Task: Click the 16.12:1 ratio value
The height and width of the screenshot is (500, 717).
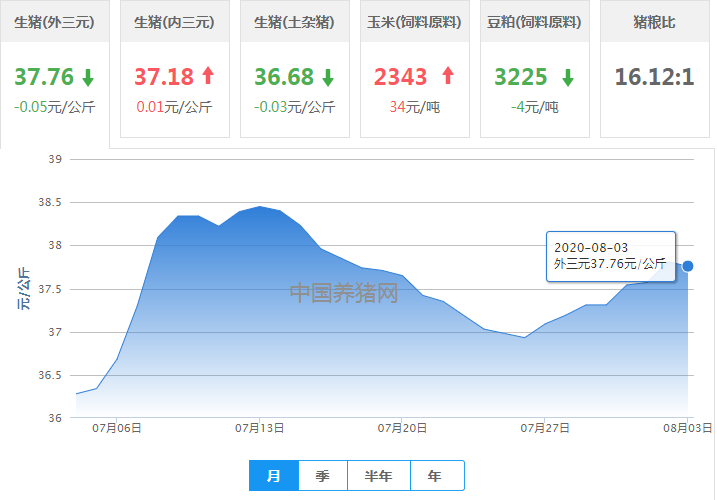Action: [654, 77]
